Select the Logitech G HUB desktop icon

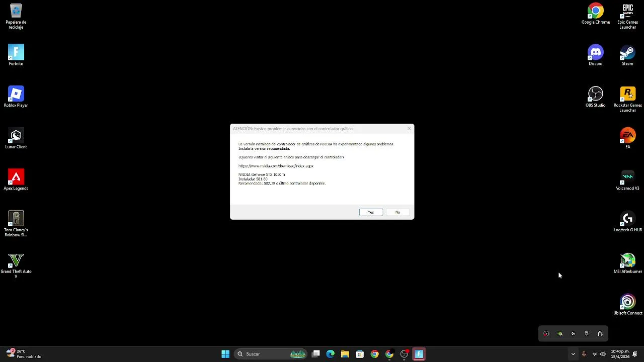pyautogui.click(x=628, y=221)
